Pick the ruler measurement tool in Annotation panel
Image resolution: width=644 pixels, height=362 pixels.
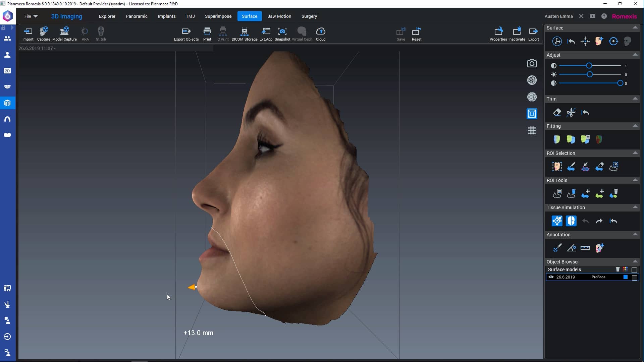point(586,248)
